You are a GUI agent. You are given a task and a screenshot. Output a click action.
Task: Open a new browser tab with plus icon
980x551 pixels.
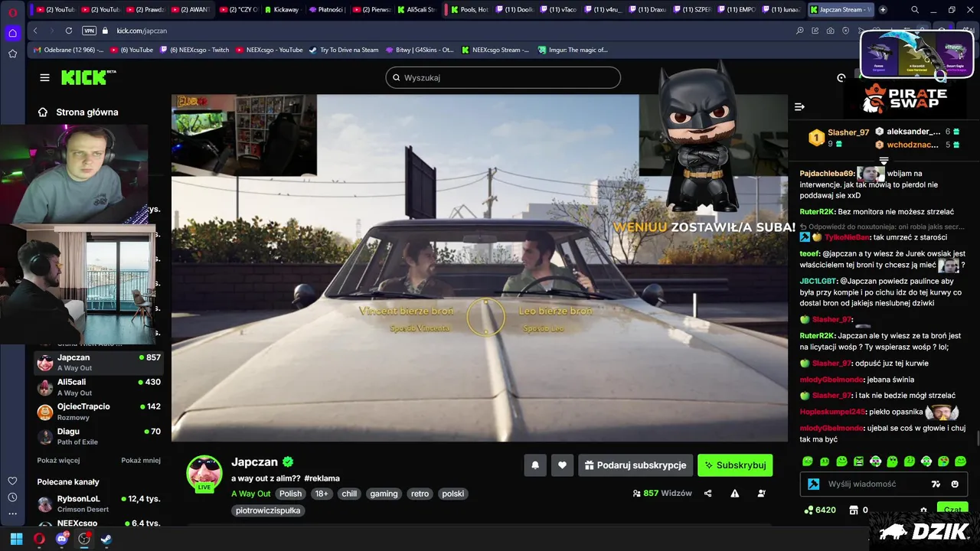(883, 10)
